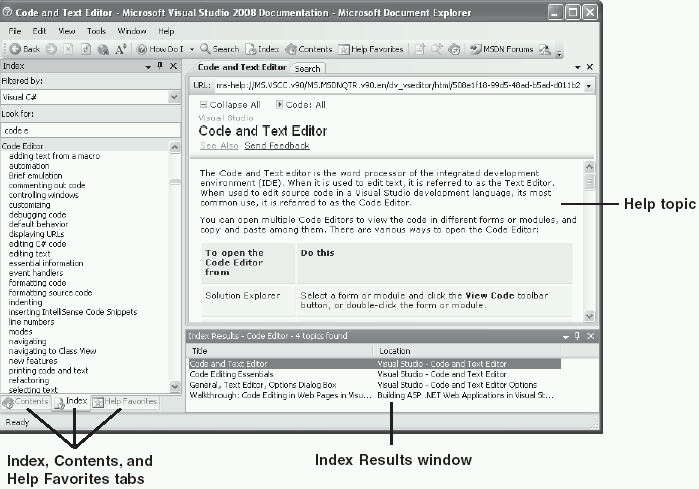Close the active document tab
The image size is (699, 489).
point(590,67)
